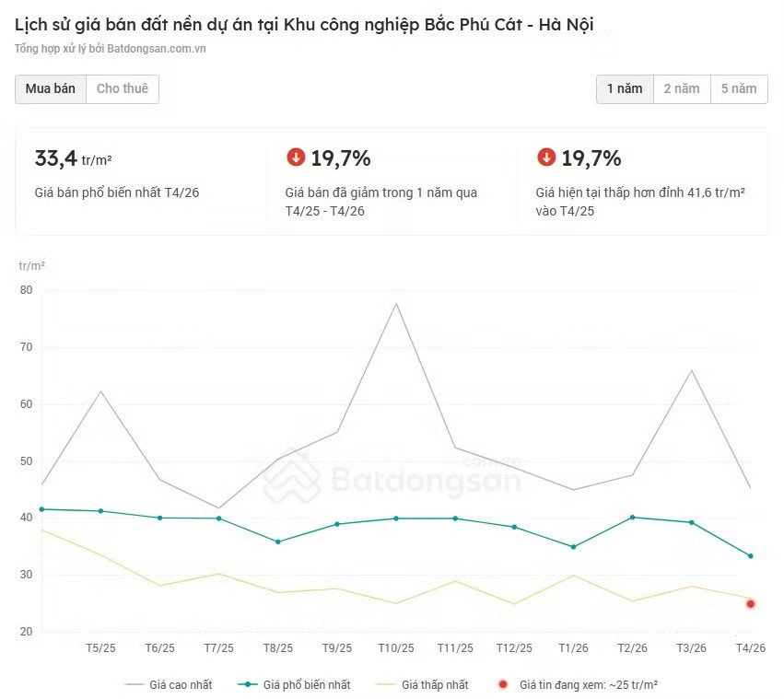Switch to Cho thuê tab
This screenshot has height=699, width=784.
coord(123,89)
